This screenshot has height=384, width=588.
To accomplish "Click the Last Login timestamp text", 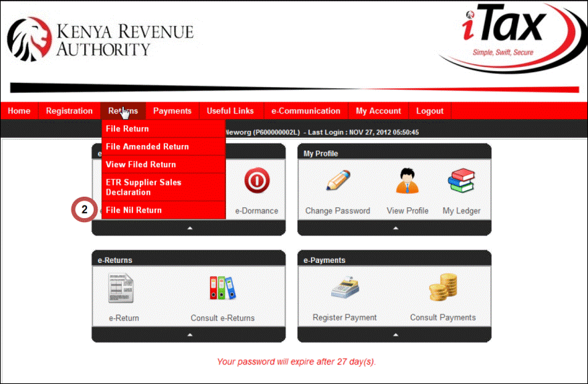I will coord(363,132).
